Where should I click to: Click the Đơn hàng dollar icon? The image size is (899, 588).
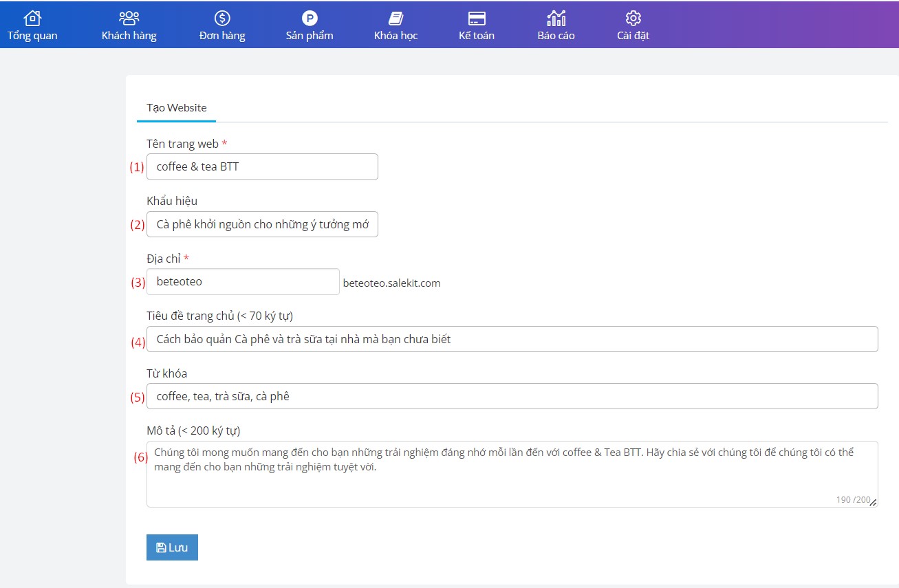[222, 18]
